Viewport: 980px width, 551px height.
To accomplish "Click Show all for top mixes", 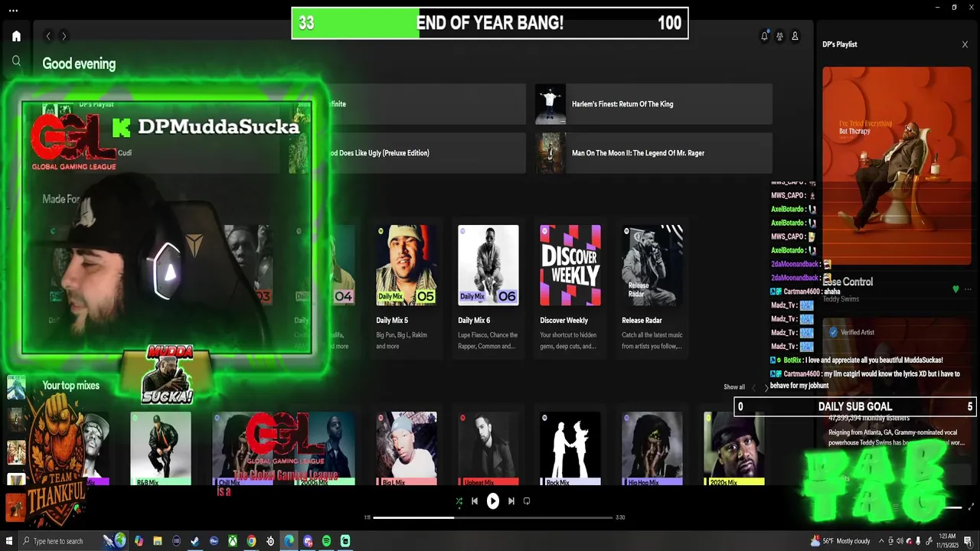I will point(734,387).
